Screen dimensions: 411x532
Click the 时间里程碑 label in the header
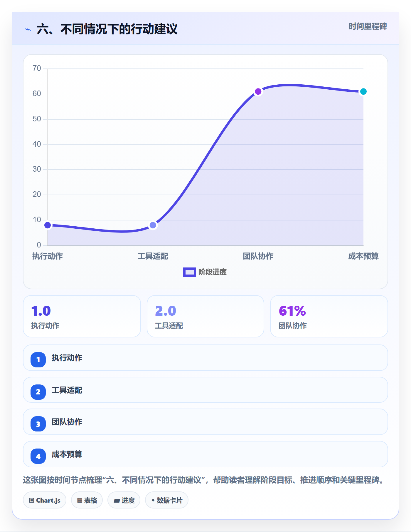point(368,26)
